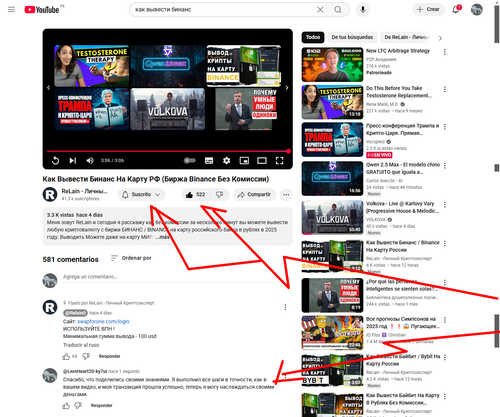
Task: Seek on the red progress bar
Action: 168,151
